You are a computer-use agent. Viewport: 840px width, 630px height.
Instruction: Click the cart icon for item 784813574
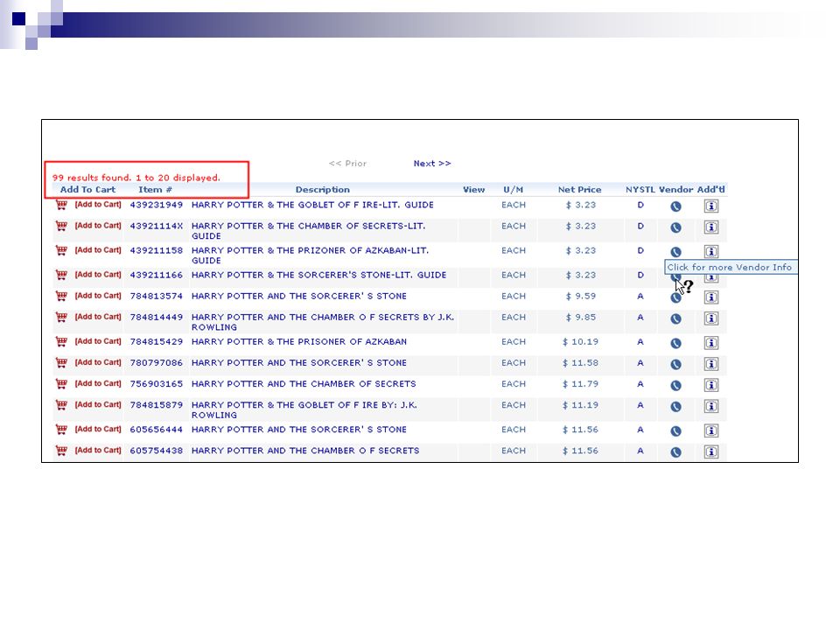61,296
